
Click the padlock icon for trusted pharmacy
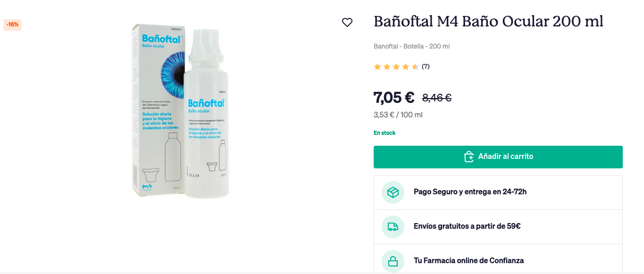tap(393, 261)
